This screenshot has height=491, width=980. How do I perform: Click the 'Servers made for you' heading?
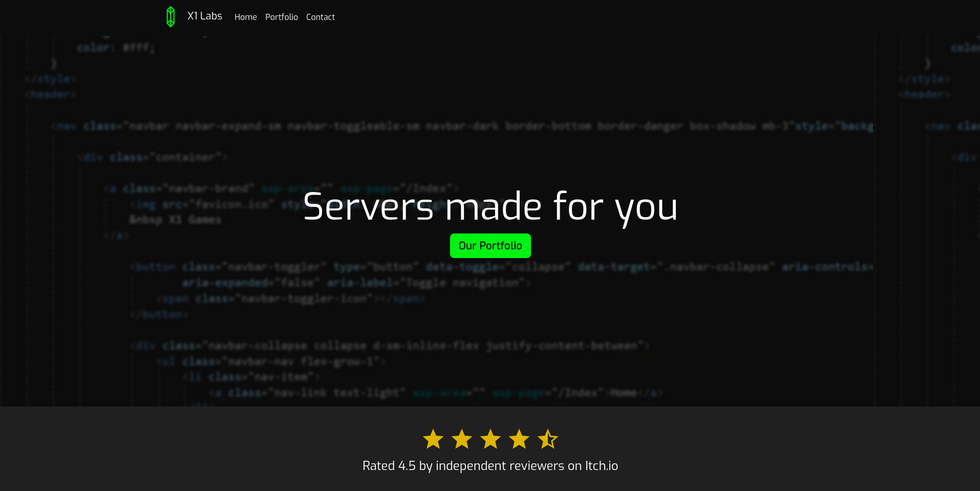(x=490, y=207)
